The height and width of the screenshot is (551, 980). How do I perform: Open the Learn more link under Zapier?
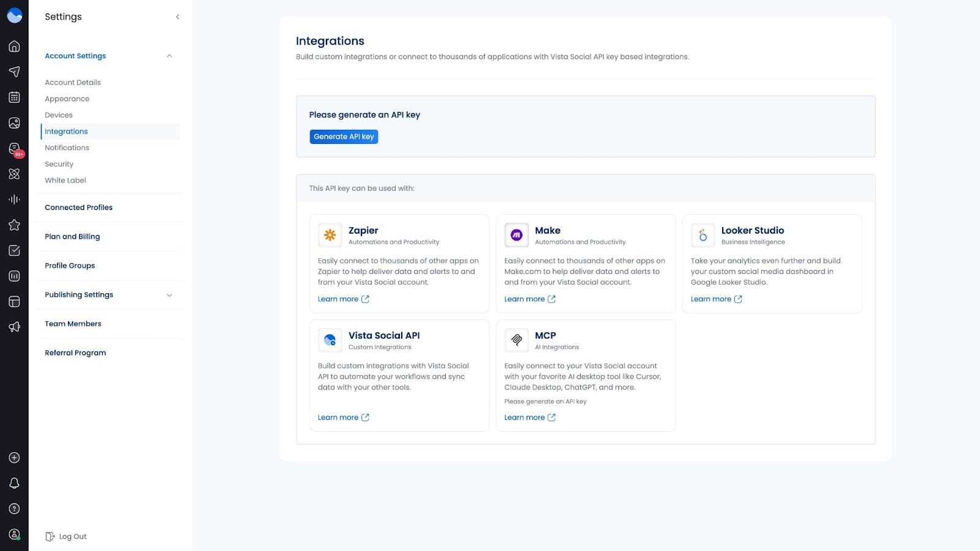point(338,299)
